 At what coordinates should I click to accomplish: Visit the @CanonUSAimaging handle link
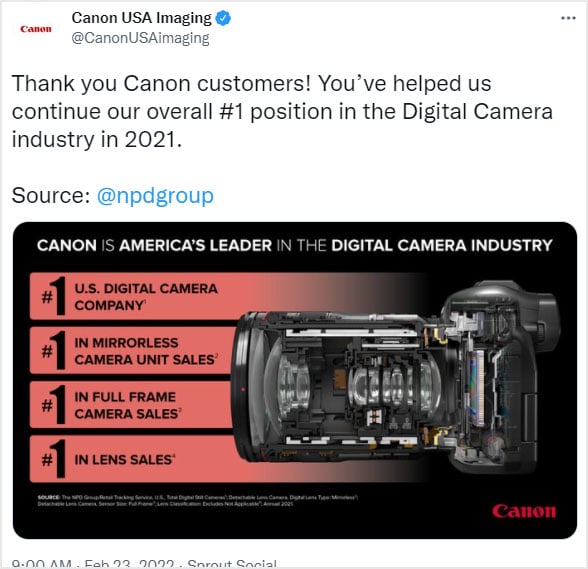pos(140,38)
